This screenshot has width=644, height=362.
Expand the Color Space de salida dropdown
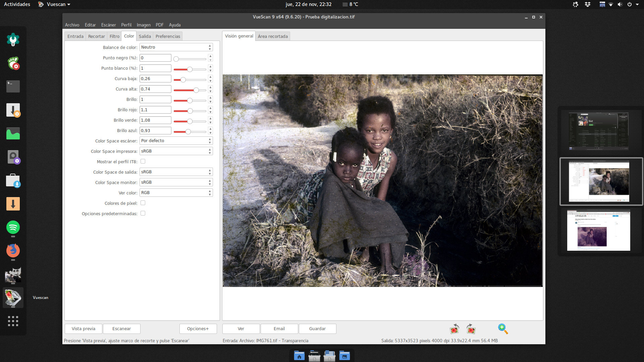tap(176, 172)
